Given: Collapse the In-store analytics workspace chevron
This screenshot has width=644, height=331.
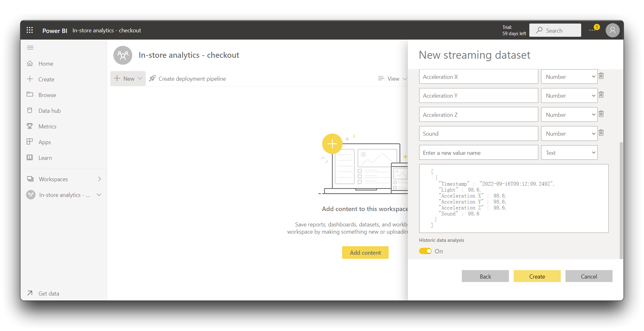Looking at the screenshot, I should (x=99, y=195).
